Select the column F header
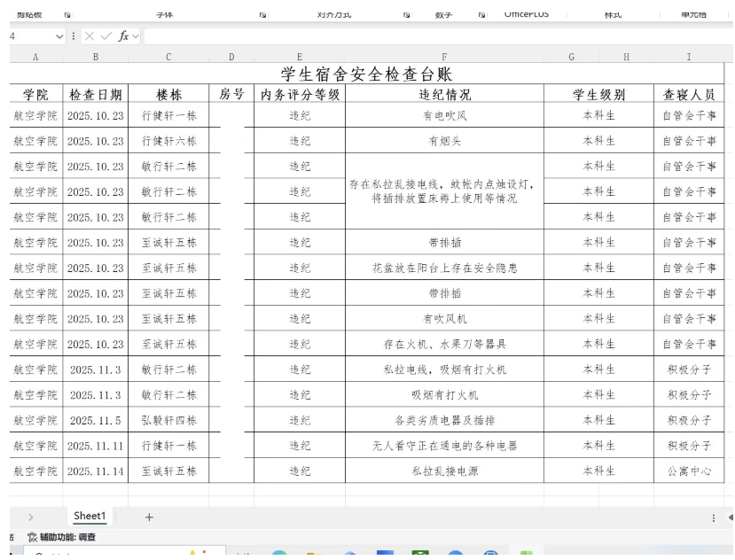This screenshot has height=560, width=735. point(444,57)
